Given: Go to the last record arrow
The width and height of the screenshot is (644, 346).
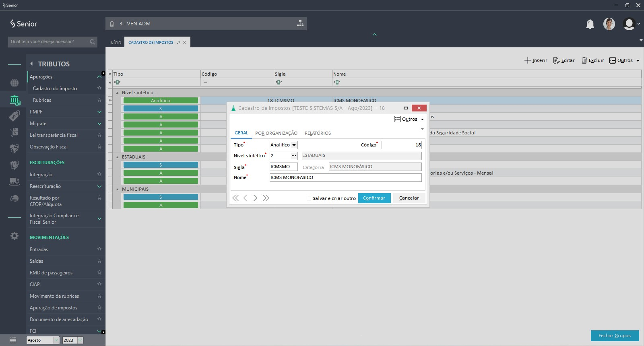Looking at the screenshot, I should 266,198.
